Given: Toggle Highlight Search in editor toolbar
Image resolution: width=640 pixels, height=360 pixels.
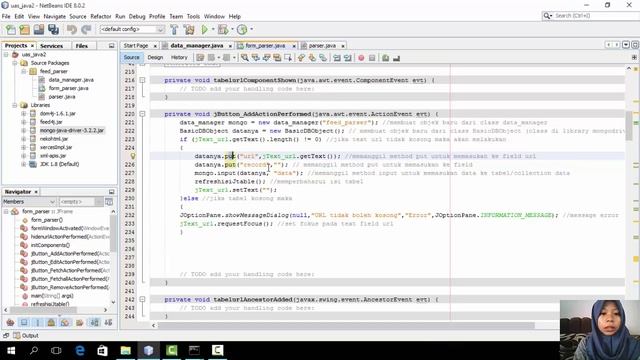Looking at the screenshot, I should 277,58.
